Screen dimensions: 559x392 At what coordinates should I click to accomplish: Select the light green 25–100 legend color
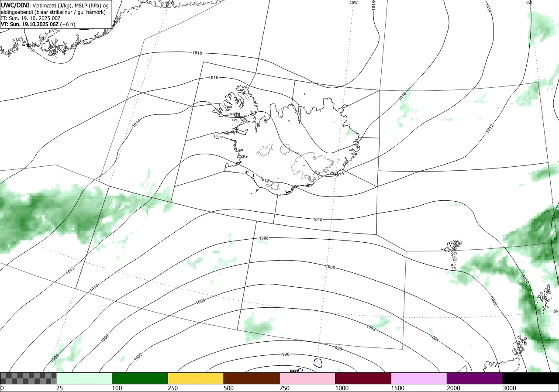(84, 378)
